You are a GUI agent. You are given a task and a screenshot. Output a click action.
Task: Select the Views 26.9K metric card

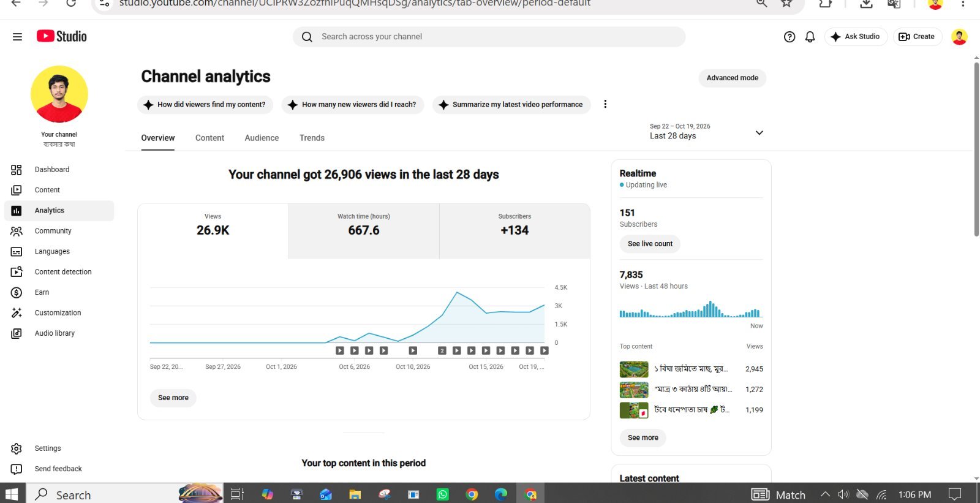click(213, 231)
